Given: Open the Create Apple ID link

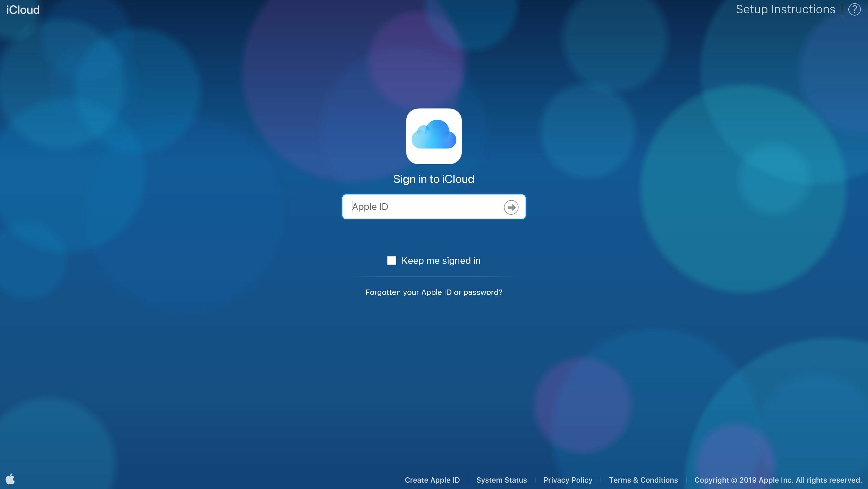Looking at the screenshot, I should pyautogui.click(x=432, y=480).
